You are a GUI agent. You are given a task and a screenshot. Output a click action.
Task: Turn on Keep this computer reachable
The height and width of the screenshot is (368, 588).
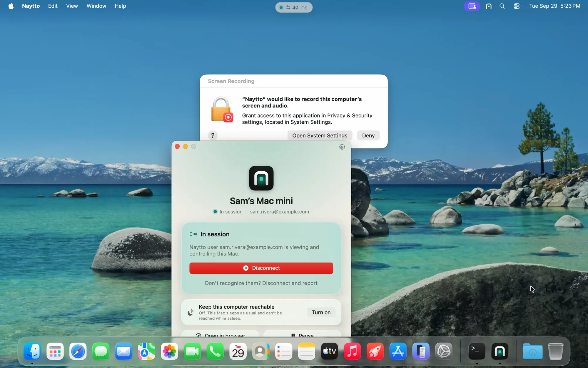tap(321, 312)
